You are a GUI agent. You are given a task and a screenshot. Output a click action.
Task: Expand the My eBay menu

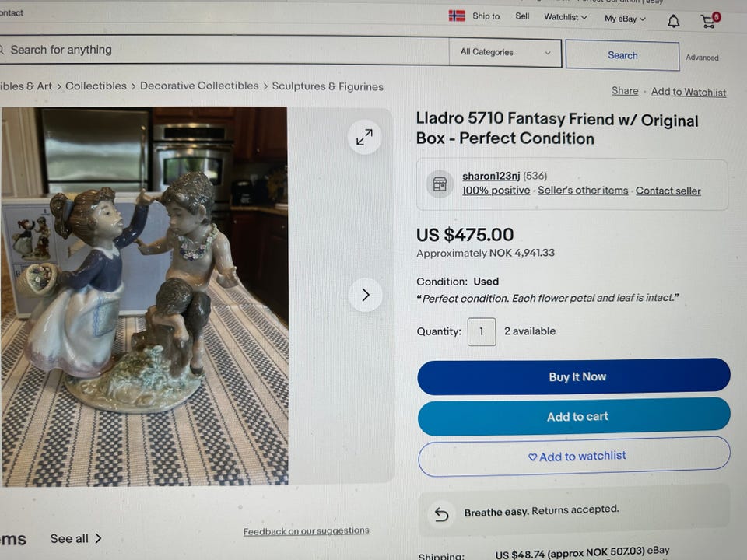[x=625, y=19]
